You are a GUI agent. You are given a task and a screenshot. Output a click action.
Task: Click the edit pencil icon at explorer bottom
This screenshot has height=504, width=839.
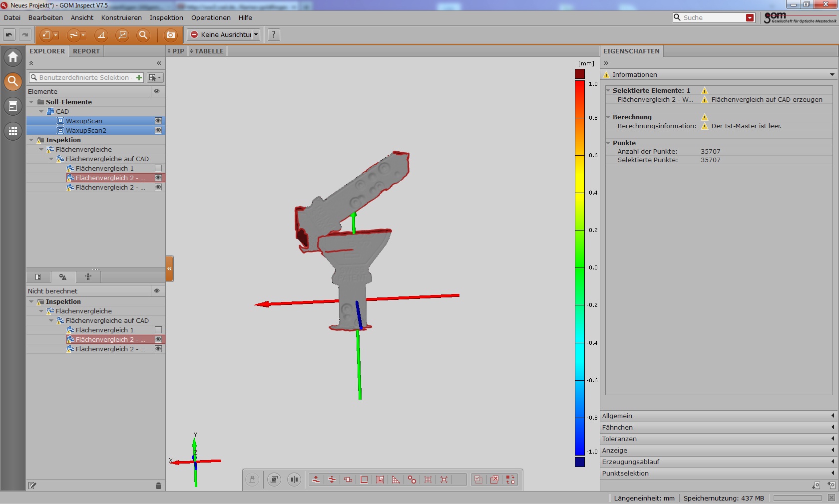tap(32, 486)
